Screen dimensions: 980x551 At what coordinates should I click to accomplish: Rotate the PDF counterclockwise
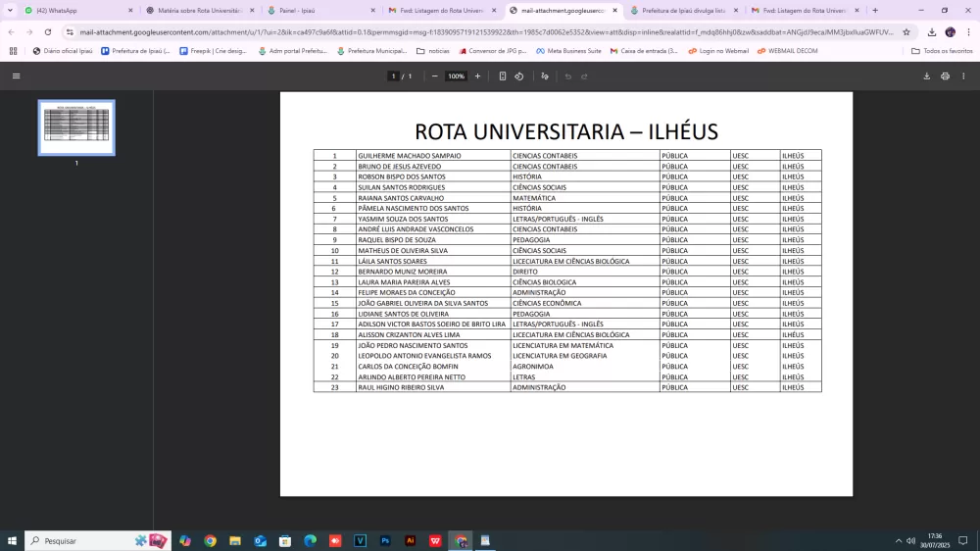click(x=519, y=75)
